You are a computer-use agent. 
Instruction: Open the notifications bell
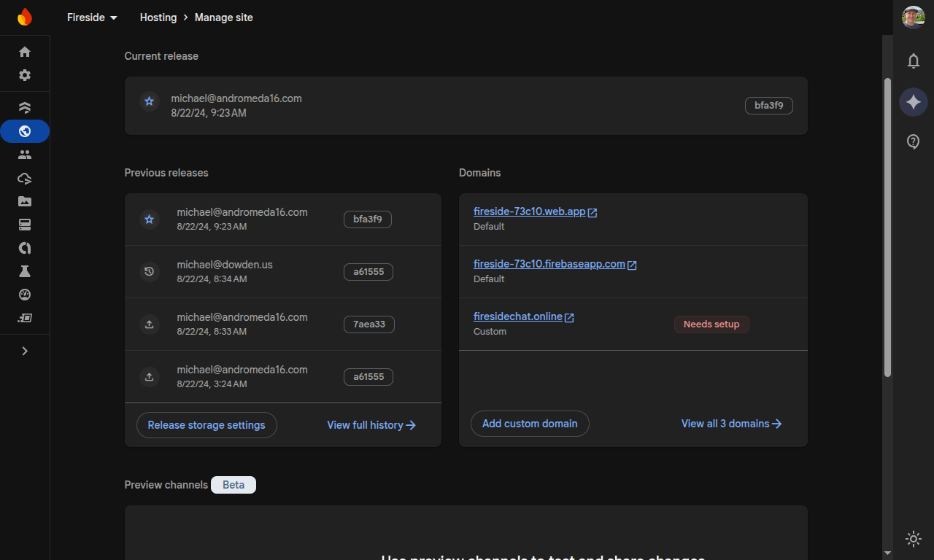pos(913,61)
